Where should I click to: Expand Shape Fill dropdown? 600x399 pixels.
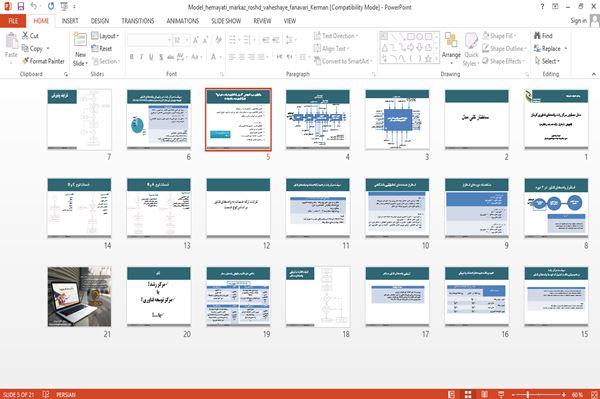499,36
